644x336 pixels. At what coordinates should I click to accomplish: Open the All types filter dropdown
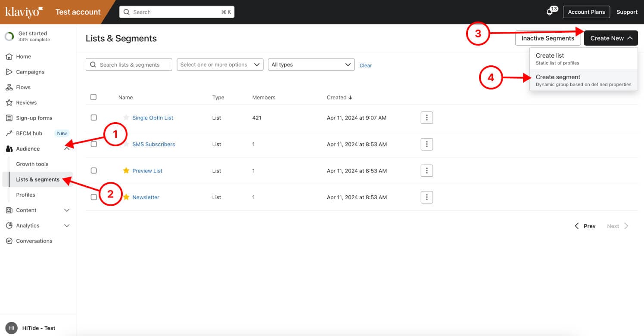click(311, 65)
